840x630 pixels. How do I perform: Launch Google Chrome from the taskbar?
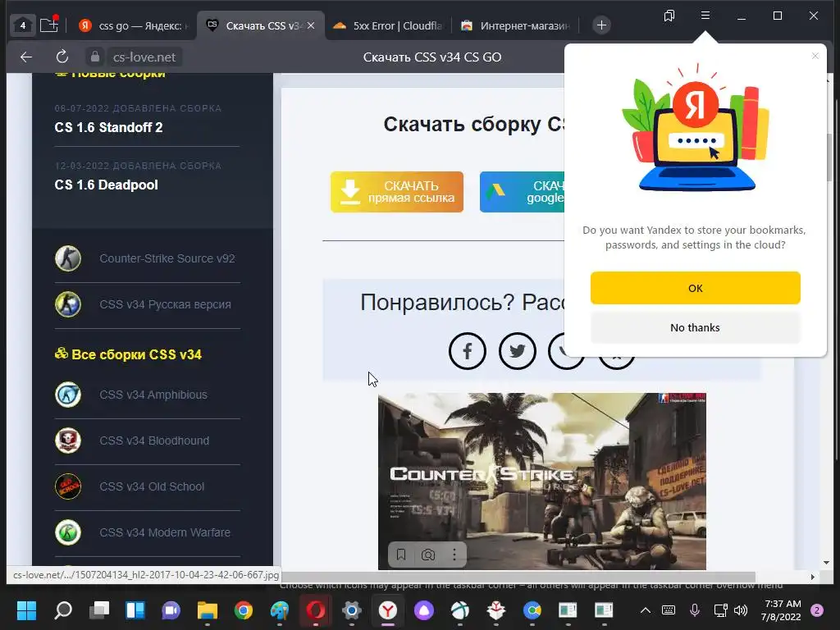243,609
